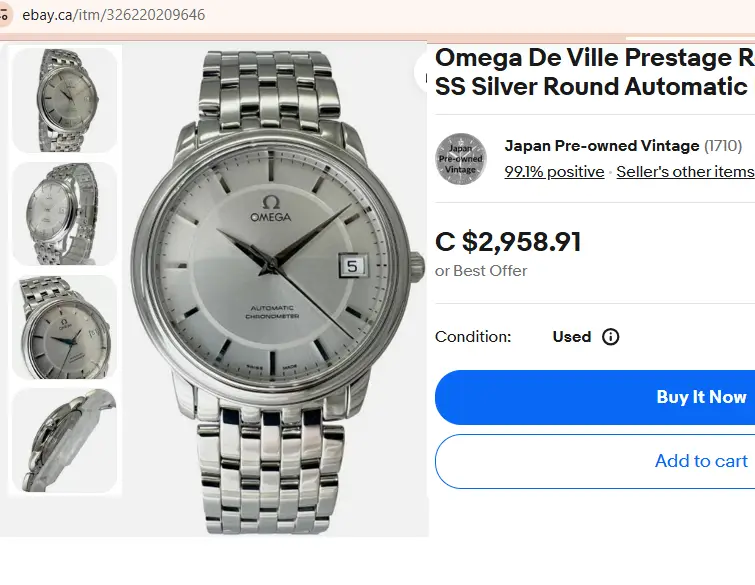Select the second angled watch thumbnail

tap(65, 214)
